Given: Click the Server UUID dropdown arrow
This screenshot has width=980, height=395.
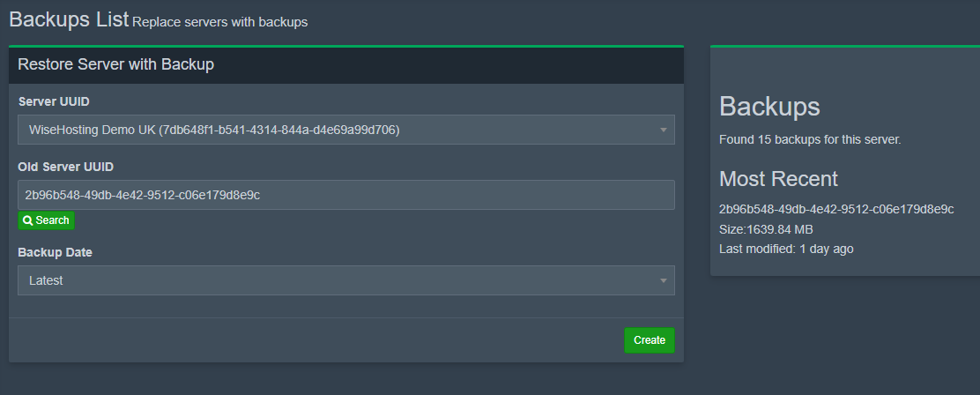Looking at the screenshot, I should click(x=663, y=130).
